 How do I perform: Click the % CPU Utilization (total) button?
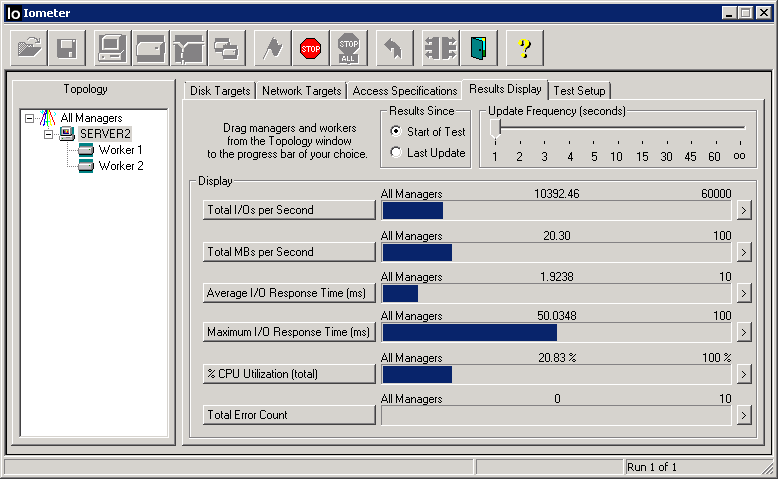(x=288, y=373)
